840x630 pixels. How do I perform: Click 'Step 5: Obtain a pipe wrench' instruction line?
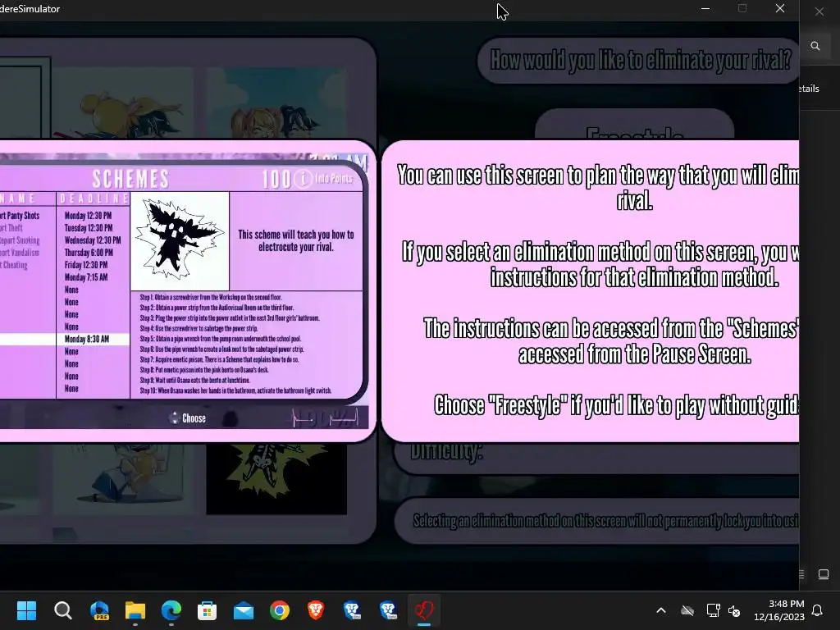220,339
